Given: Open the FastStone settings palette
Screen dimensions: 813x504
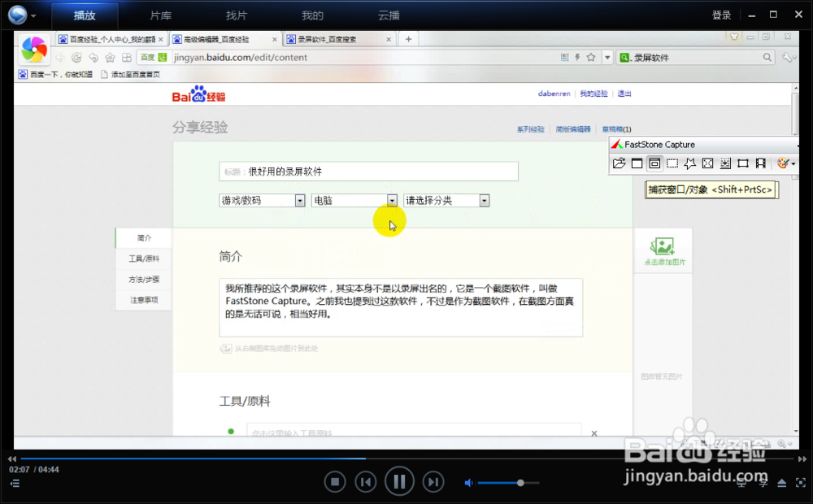Looking at the screenshot, I should pyautogui.click(x=782, y=163).
